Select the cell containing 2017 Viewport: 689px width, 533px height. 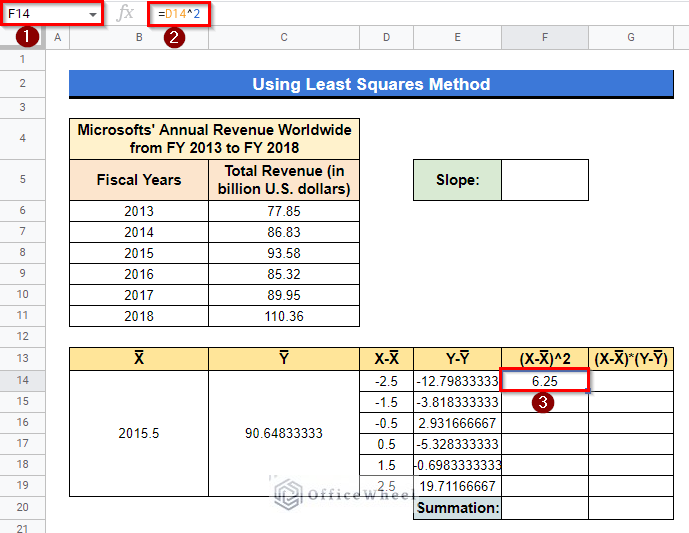[x=139, y=295]
